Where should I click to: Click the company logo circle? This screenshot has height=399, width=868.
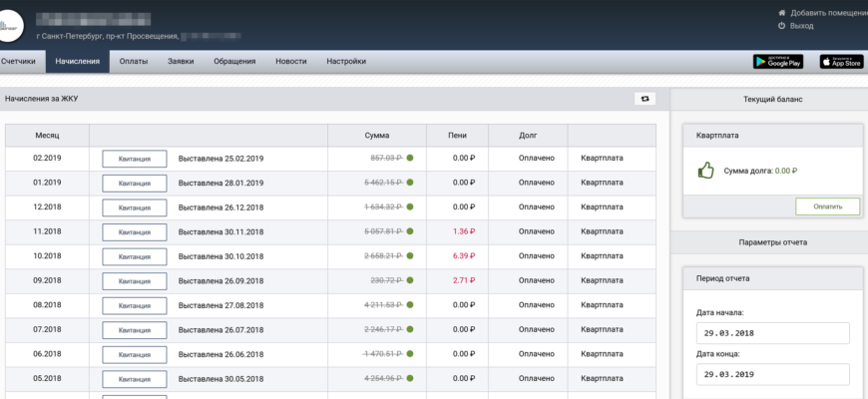pyautogui.click(x=8, y=26)
